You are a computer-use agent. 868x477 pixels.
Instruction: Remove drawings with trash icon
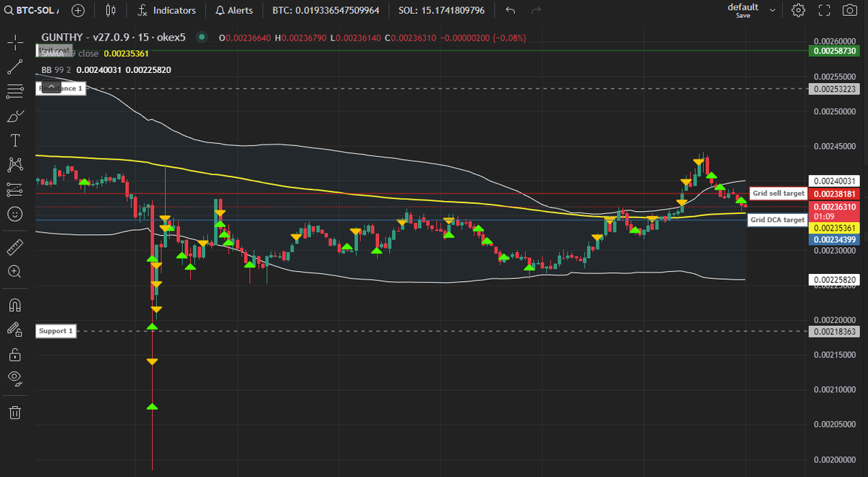coord(15,412)
